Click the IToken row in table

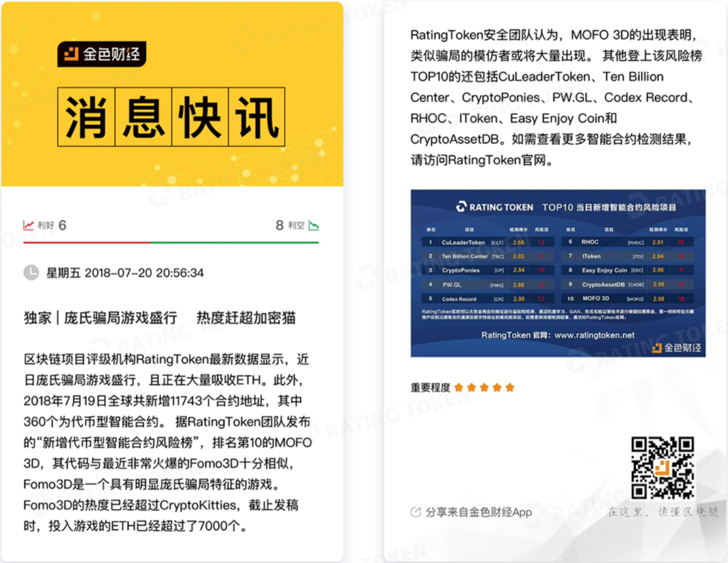(x=627, y=256)
